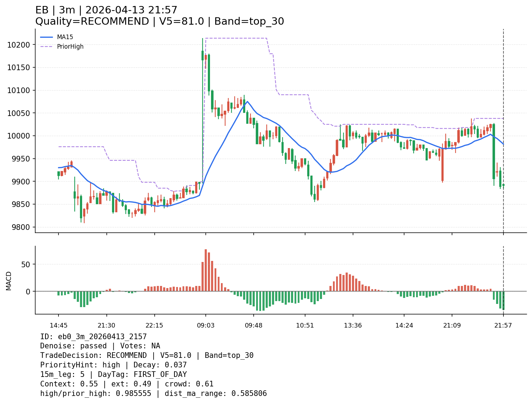The width and height of the screenshot is (532, 403).
Task: Click the MA15 blue line legend swatch
Action: point(47,37)
